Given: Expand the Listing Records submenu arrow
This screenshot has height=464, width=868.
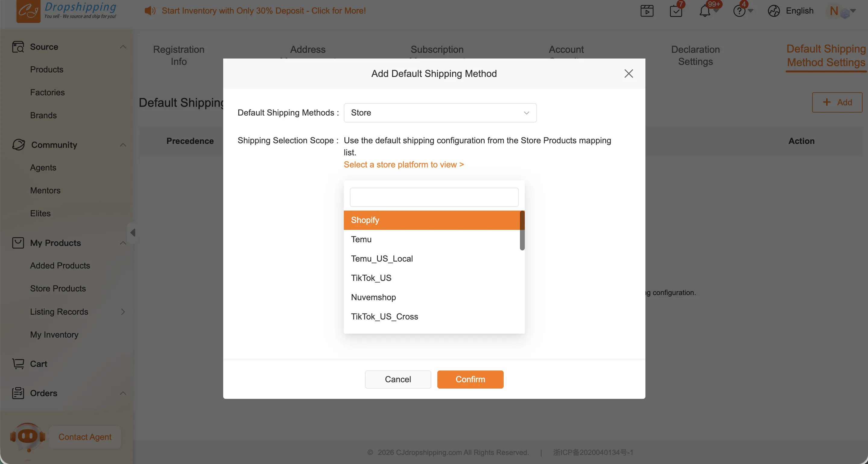Looking at the screenshot, I should coord(123,312).
